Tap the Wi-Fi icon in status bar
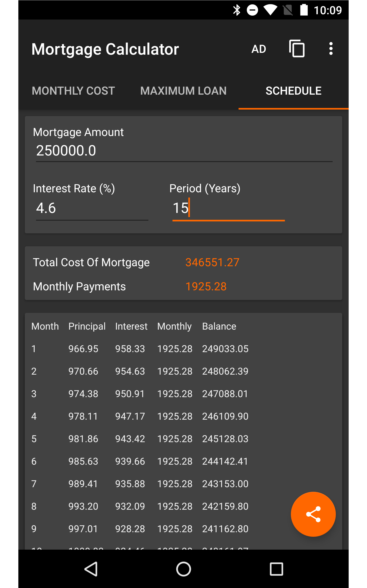The image size is (367, 588). [270, 10]
